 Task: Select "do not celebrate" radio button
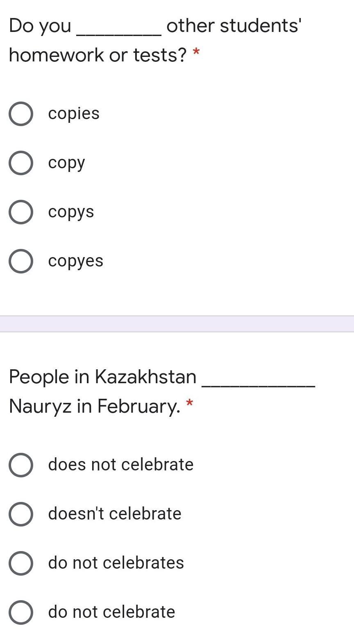21,612
